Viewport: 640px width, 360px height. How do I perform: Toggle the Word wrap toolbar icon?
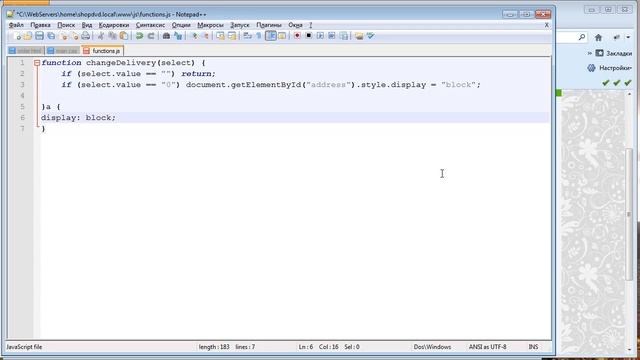coord(247,36)
